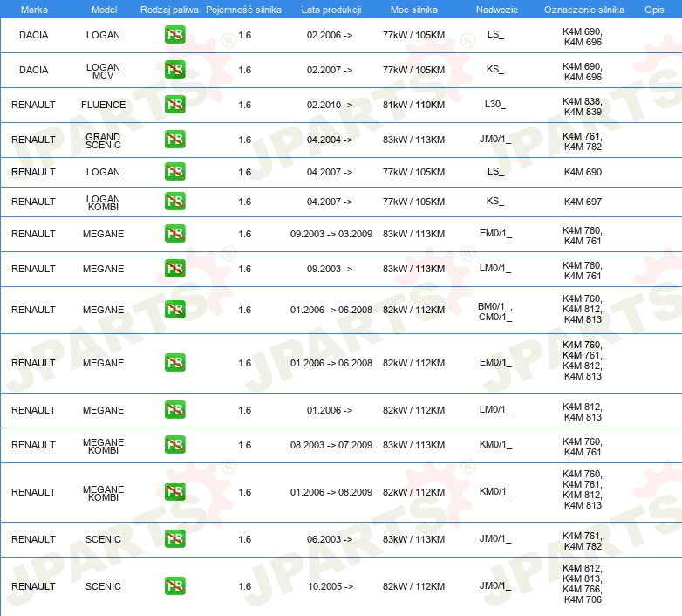Click the fuel icon in the Megane LM0/1_ 01.2006 row
The width and height of the screenshot is (682, 616).
(174, 410)
